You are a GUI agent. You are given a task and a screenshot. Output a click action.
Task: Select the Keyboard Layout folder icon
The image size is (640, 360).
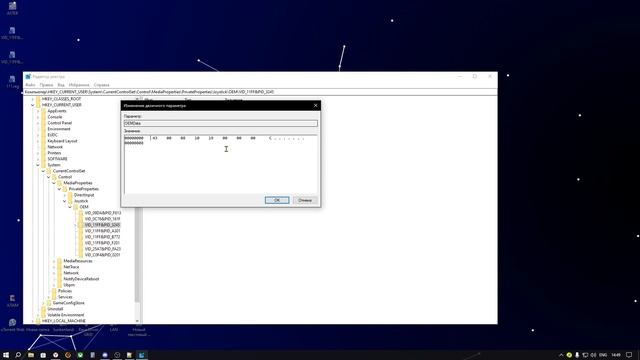point(44,141)
